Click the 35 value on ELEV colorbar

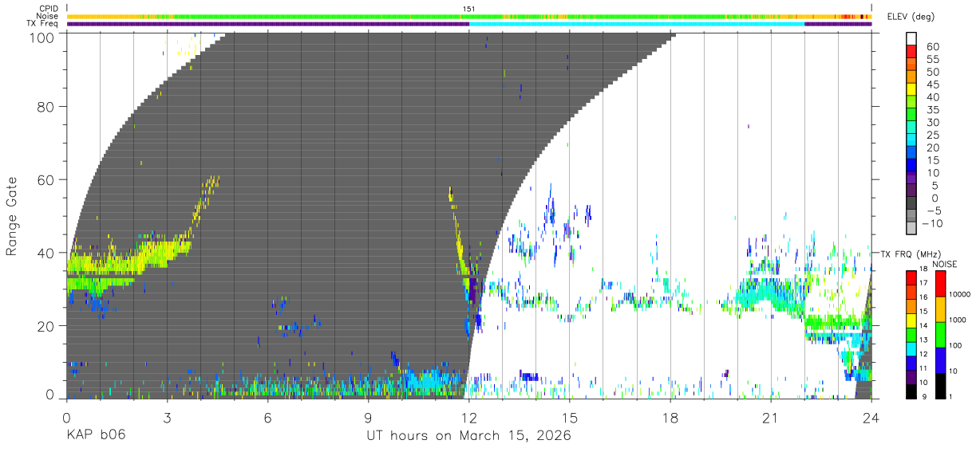tap(935, 110)
